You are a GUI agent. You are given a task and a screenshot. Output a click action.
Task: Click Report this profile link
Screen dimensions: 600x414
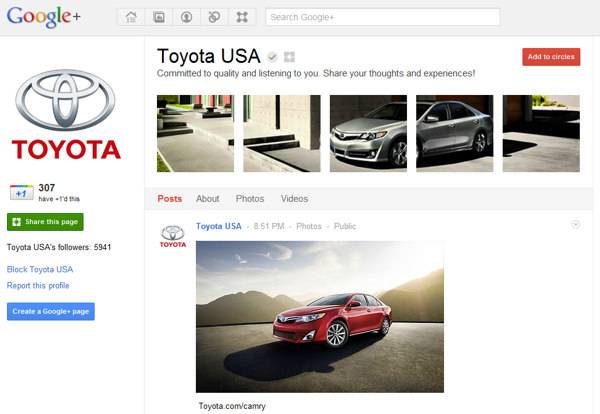click(38, 285)
